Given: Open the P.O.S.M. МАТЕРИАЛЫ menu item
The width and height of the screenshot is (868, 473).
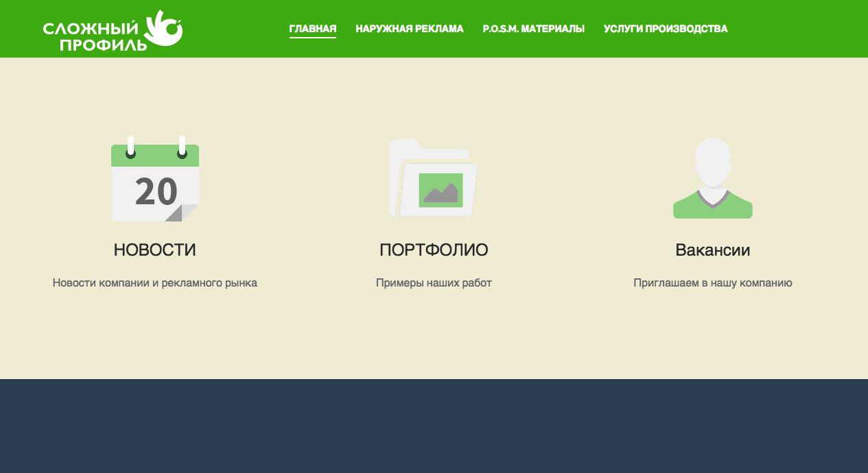Looking at the screenshot, I should pyautogui.click(x=534, y=29).
